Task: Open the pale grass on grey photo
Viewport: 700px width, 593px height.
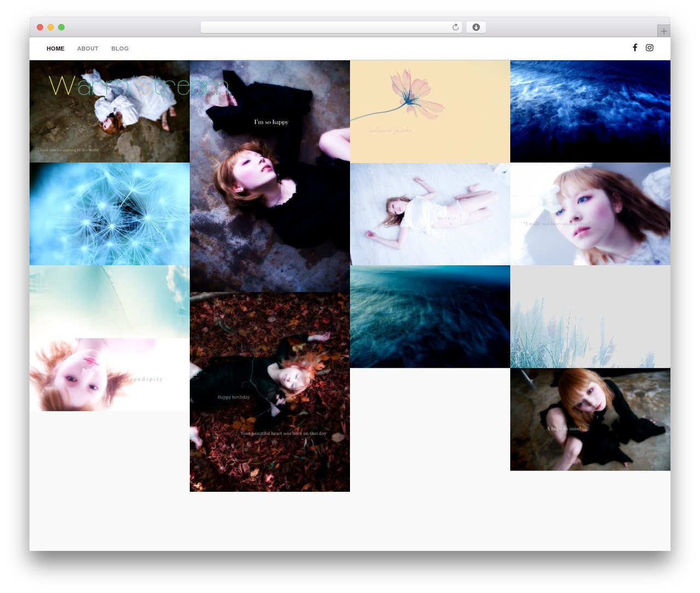Action: 590,317
